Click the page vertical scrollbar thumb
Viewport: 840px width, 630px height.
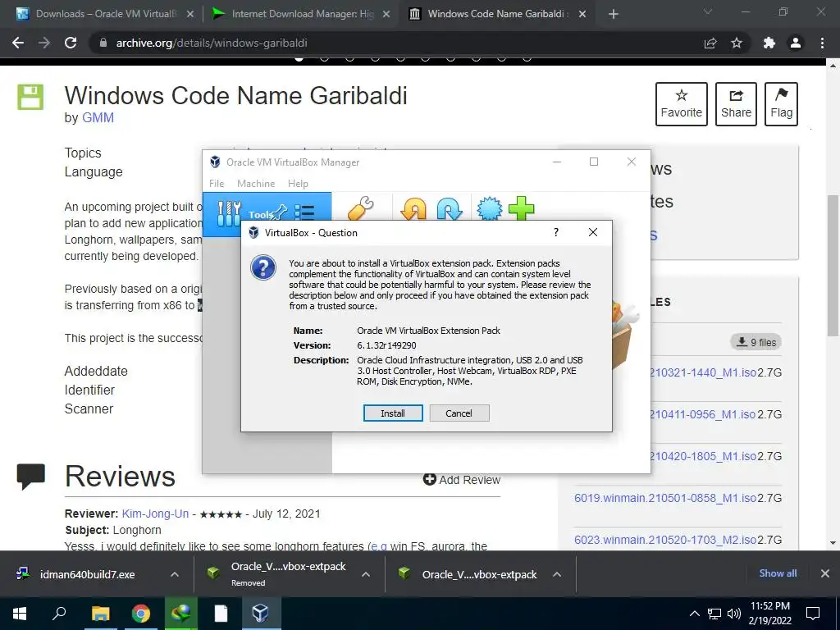coord(833,265)
